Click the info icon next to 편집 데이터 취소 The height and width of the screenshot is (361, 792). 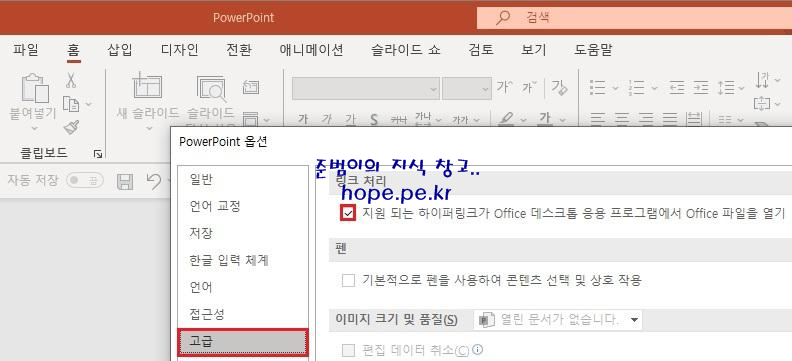[477, 349]
